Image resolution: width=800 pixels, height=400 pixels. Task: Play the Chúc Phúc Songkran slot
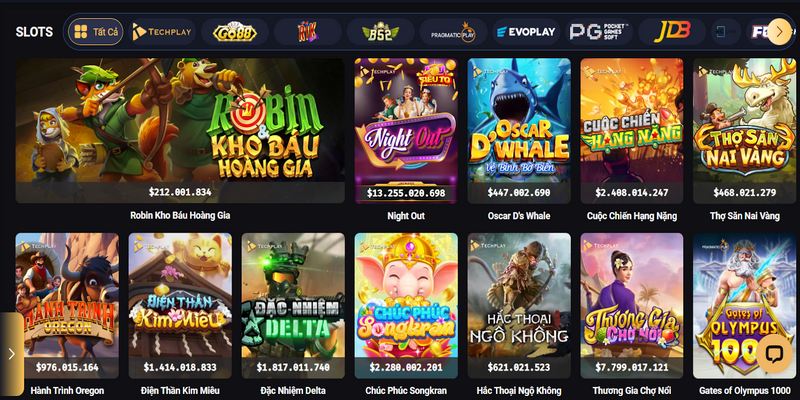406,305
